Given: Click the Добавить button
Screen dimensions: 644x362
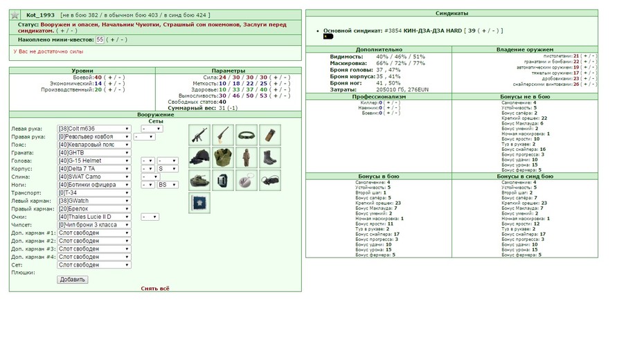Looking at the screenshot, I should 72,280.
